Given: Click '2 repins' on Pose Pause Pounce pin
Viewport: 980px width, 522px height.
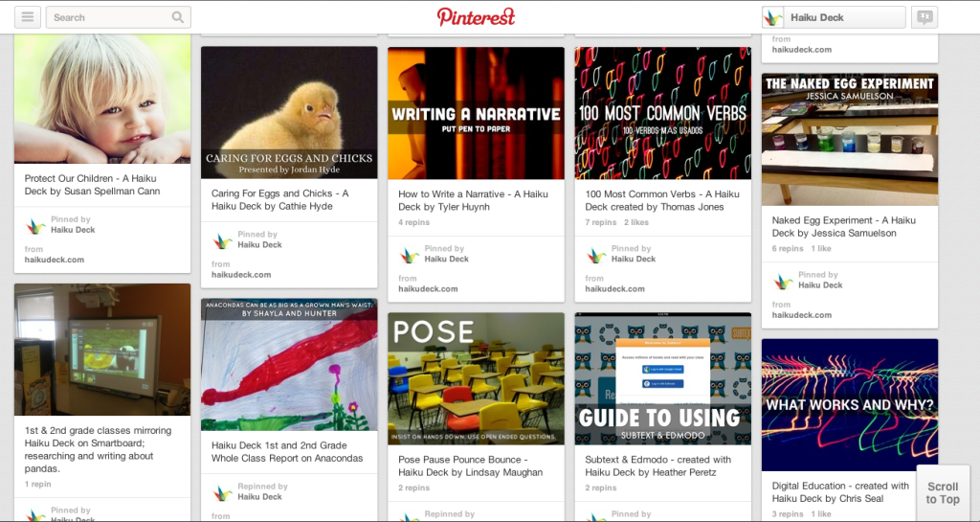Looking at the screenshot, I should point(413,488).
